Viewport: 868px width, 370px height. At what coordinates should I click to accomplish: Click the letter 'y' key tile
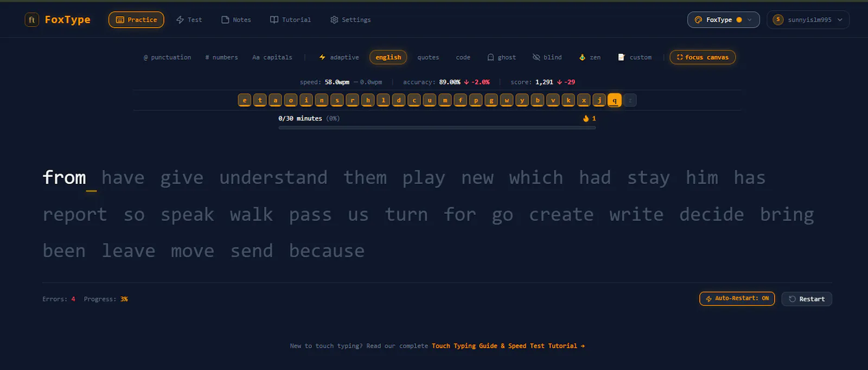pos(522,100)
